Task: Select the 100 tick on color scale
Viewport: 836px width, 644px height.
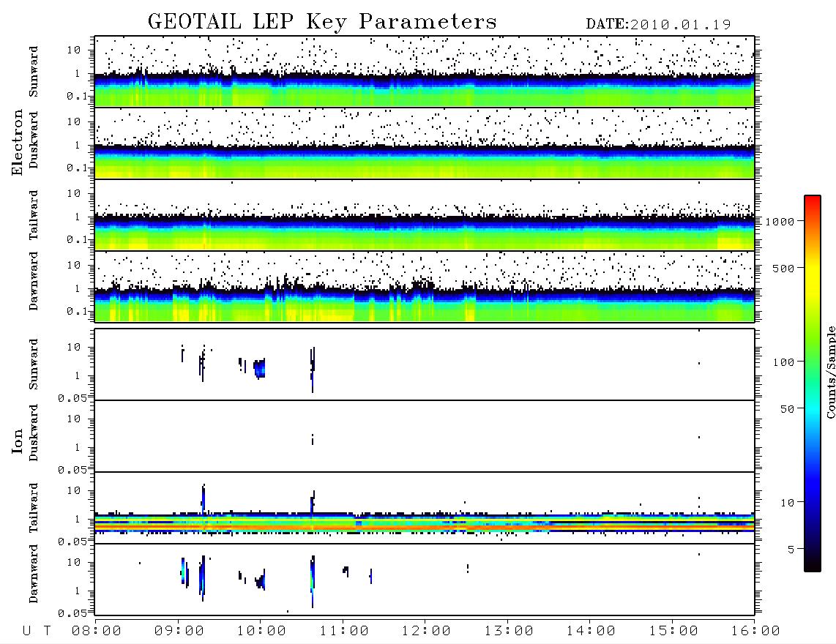Action: [x=784, y=362]
